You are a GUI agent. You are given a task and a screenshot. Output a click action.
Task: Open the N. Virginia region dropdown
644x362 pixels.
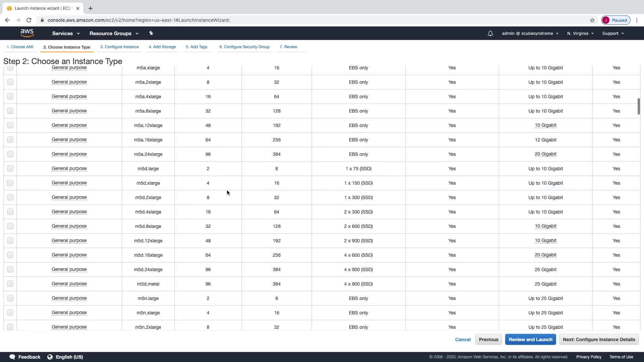coord(580,34)
